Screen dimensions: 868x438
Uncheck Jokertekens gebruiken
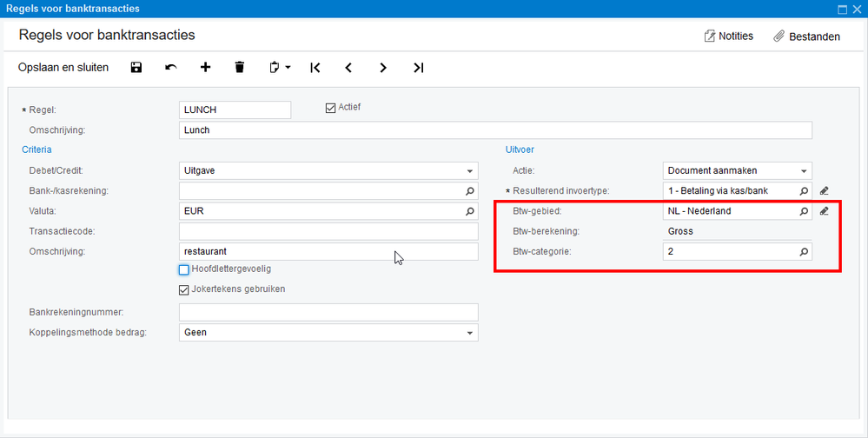tap(184, 289)
